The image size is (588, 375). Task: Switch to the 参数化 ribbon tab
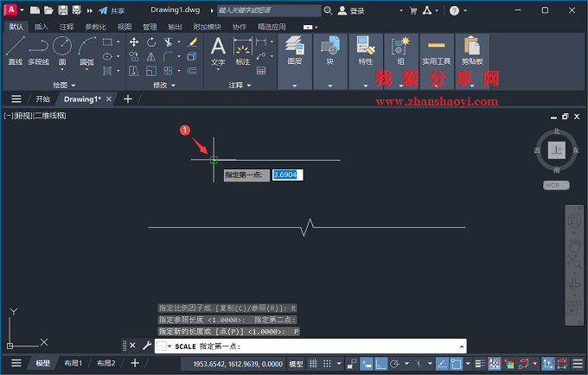[x=95, y=27]
